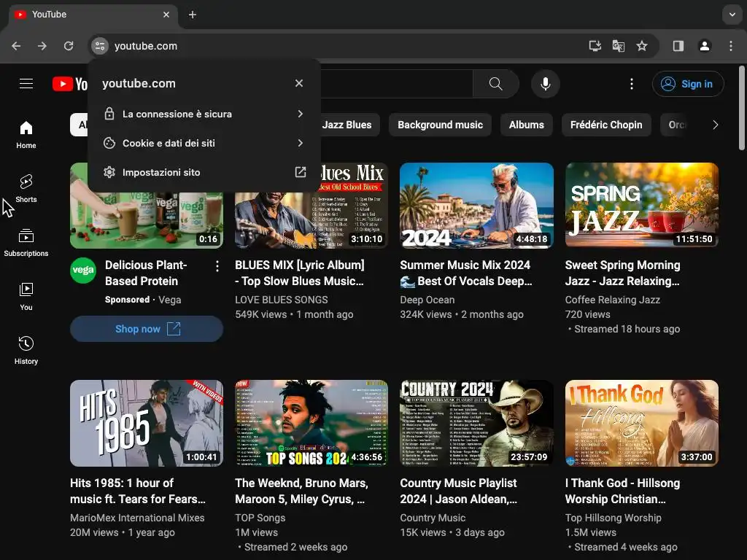The width and height of the screenshot is (747, 560).
Task: Visit the LOVE BLUES SONGS channel
Action: click(x=281, y=300)
